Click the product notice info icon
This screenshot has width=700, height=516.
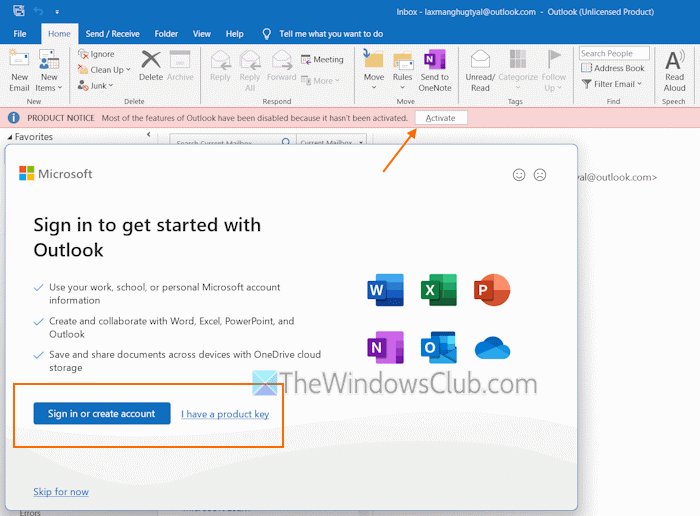[13, 118]
